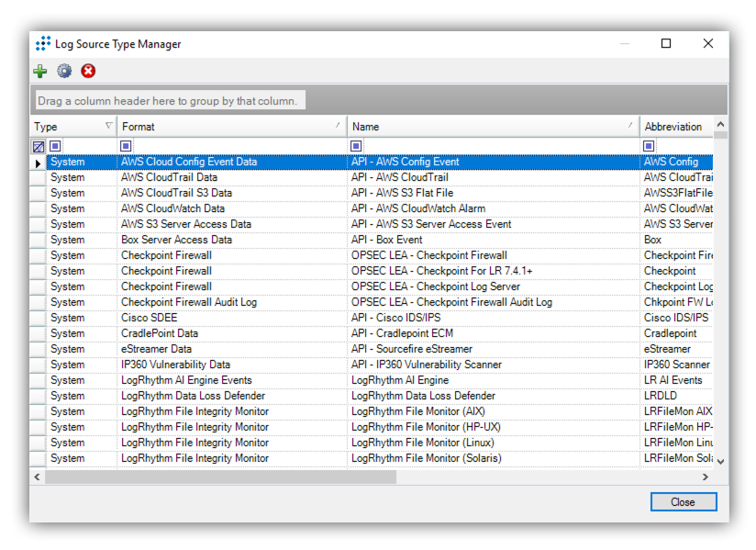Viewport: 756px width, 550px height.
Task: Open the settings gear icon on the toolbar
Action: (63, 71)
